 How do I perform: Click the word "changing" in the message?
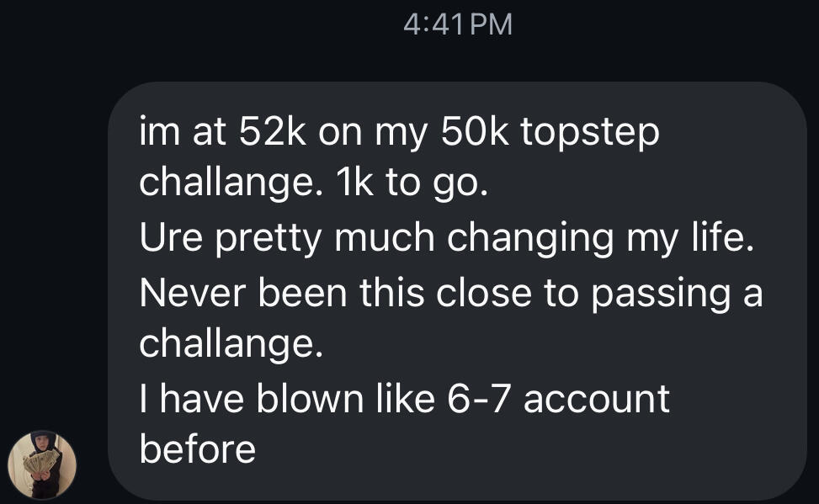(530, 238)
